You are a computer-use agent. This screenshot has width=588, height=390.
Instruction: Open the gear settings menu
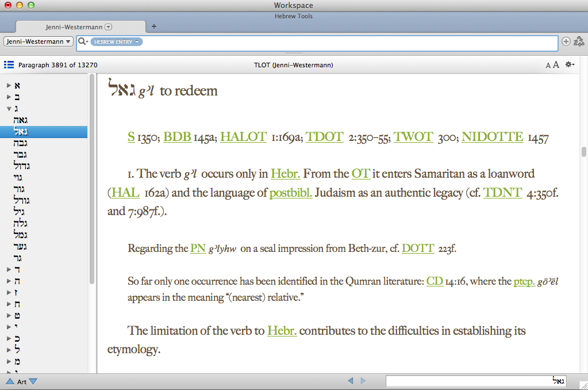tap(570, 65)
